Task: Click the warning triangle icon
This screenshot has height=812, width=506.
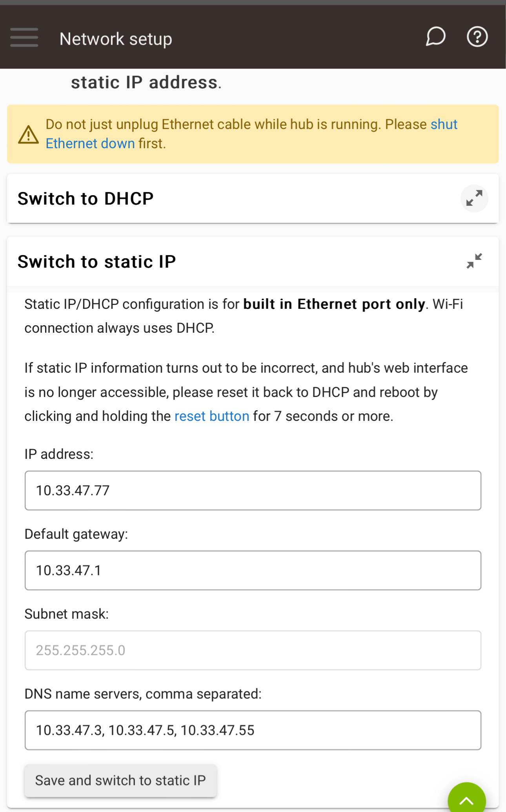Action: (29, 134)
